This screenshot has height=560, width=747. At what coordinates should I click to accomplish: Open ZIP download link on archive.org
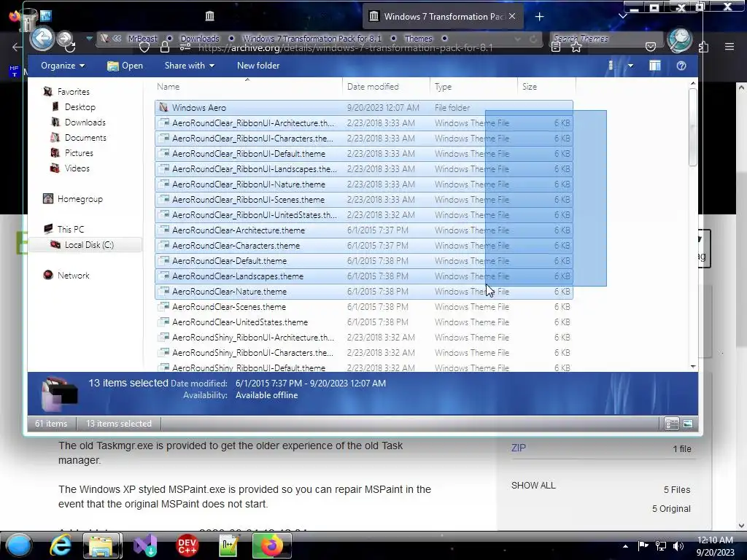[x=519, y=448]
